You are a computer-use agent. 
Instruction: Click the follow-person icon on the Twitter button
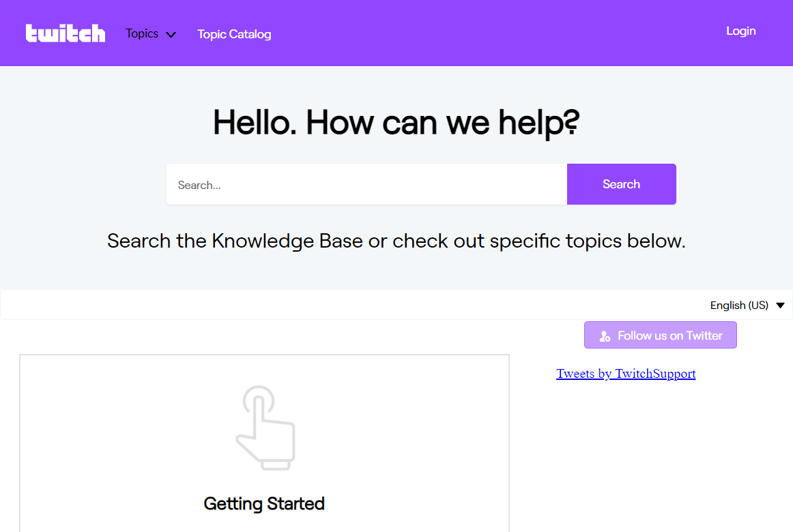pyautogui.click(x=605, y=336)
